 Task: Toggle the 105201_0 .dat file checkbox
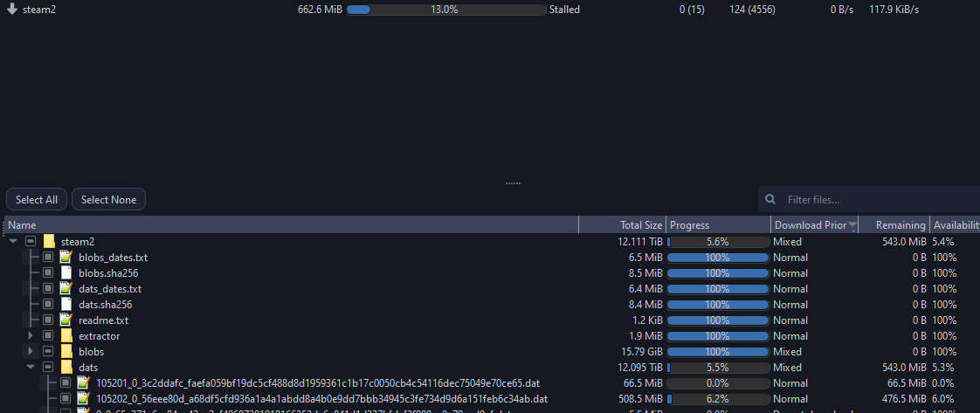(x=66, y=383)
